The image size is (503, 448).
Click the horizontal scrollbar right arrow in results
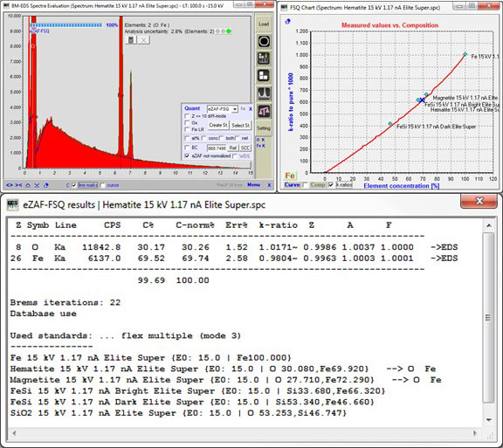pos(476,433)
